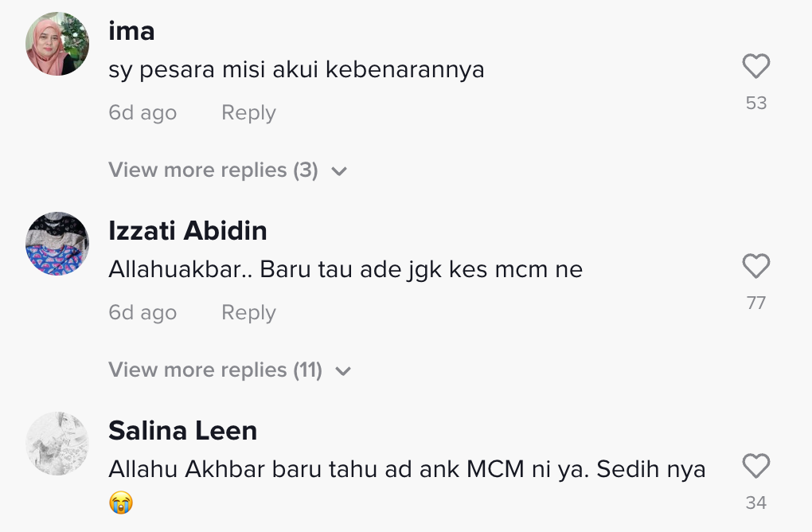Viewport: 812px width, 532px height.
Task: Show the "View more replies (11)" thread text
Action: (215, 370)
